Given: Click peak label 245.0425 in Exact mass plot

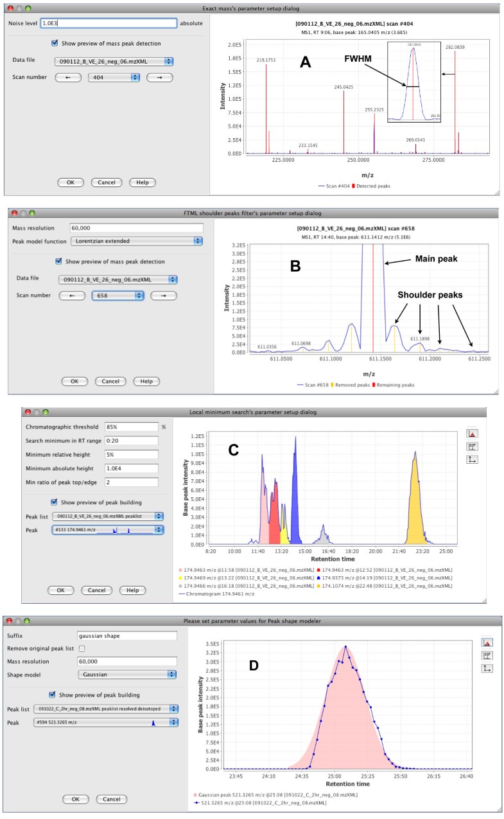Looking at the screenshot, I should [x=343, y=87].
